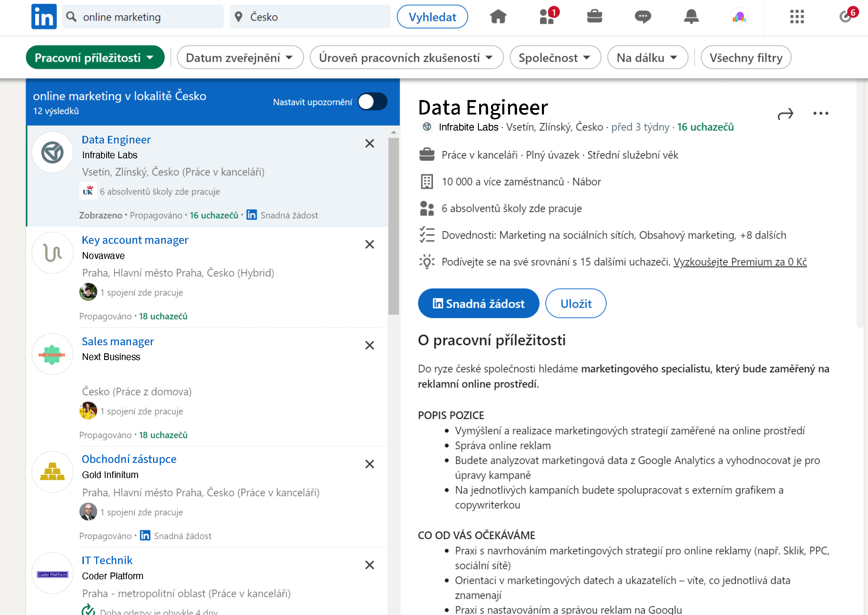Click the Infrabite Labs logo in job list
This screenshot has height=615, width=868.
52,152
